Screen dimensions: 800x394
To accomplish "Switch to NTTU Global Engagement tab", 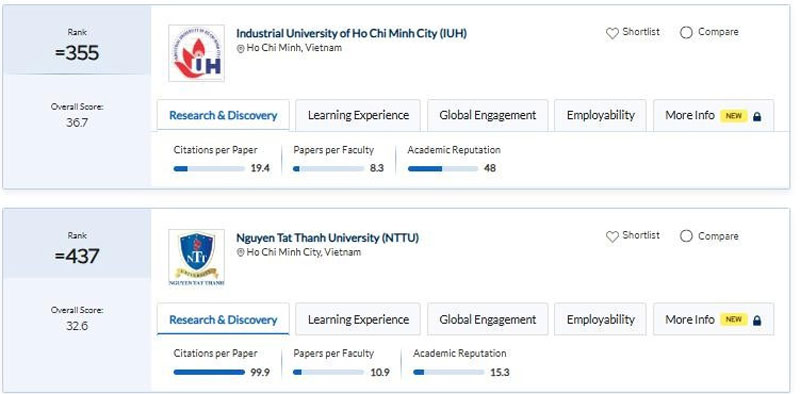I will 488,319.
